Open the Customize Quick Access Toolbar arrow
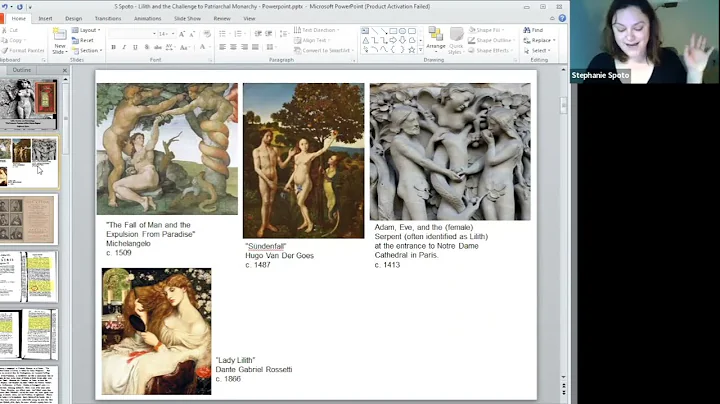This screenshot has width=720, height=404. coord(30,7)
